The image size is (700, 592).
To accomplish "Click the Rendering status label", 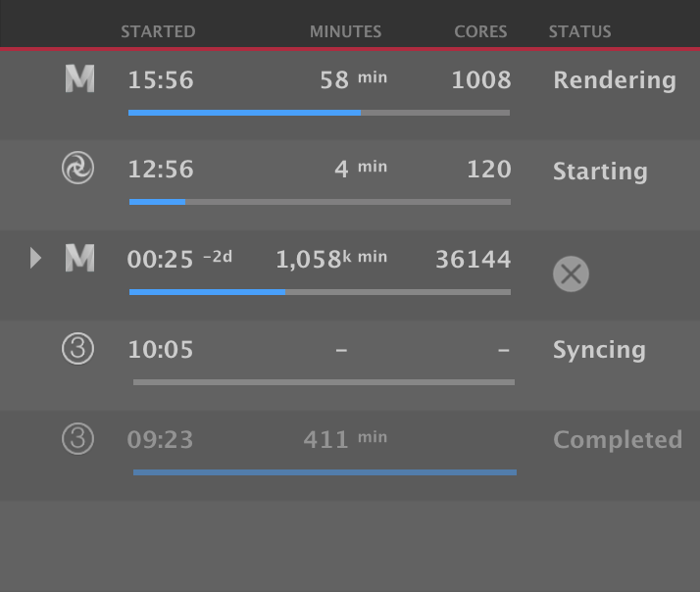I will 614,80.
